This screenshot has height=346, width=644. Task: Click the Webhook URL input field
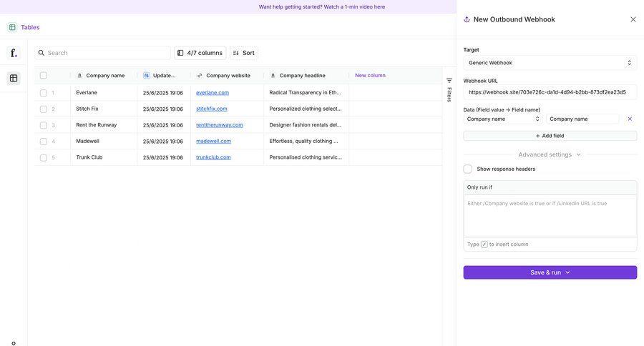click(550, 92)
